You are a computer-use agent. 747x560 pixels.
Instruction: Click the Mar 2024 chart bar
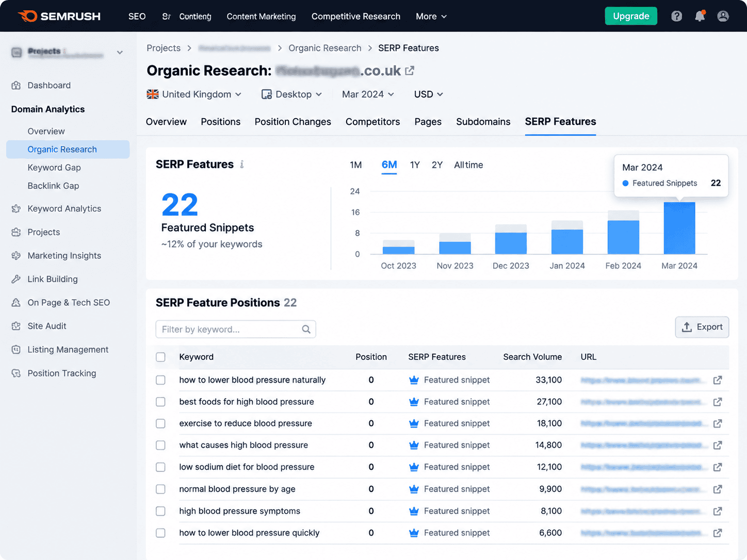679,228
